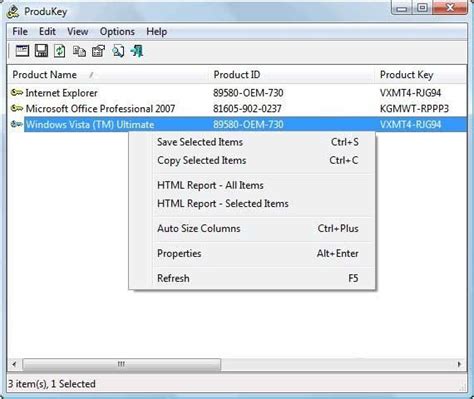Click status bar text '3 item(s), 1 Selected'

tap(52, 384)
